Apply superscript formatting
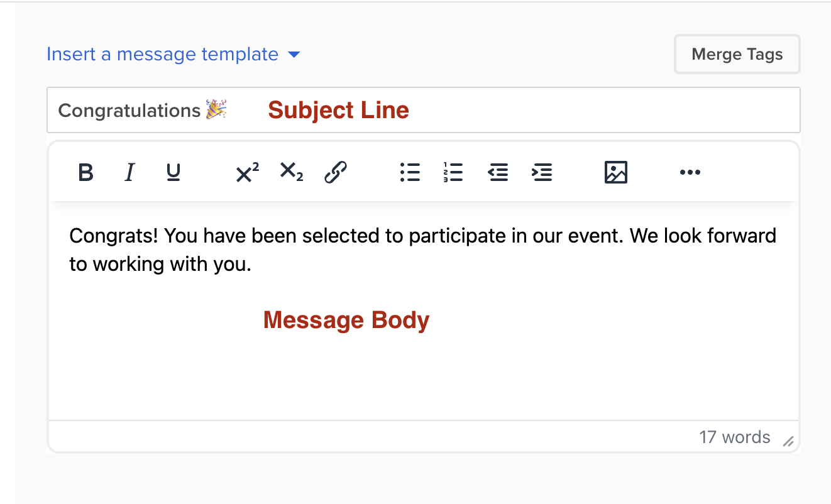This screenshot has width=831, height=504. tap(247, 172)
